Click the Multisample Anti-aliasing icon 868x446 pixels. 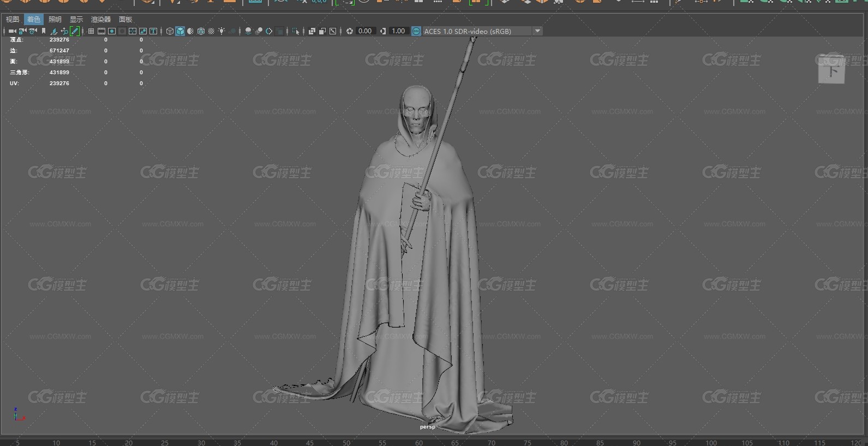coord(269,31)
